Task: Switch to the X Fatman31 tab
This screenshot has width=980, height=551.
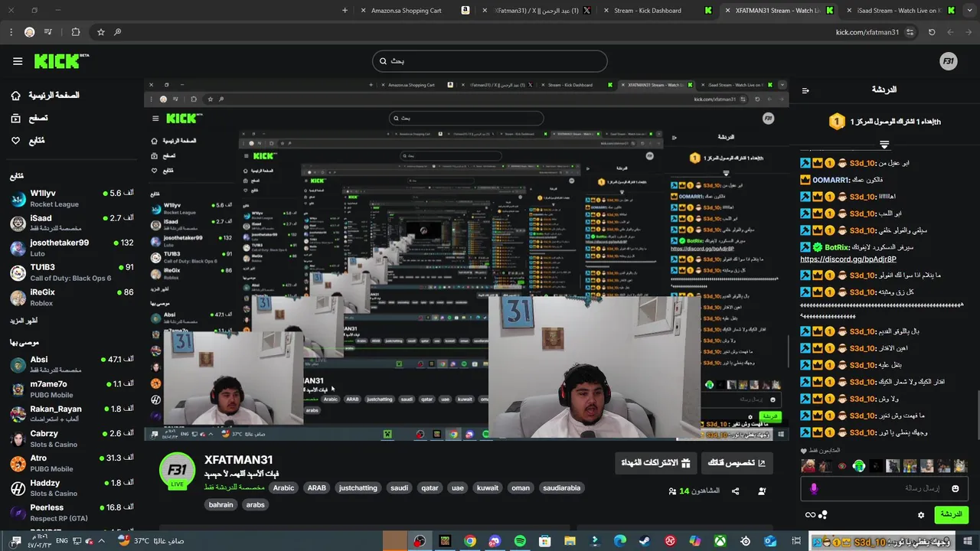Action: [537, 11]
